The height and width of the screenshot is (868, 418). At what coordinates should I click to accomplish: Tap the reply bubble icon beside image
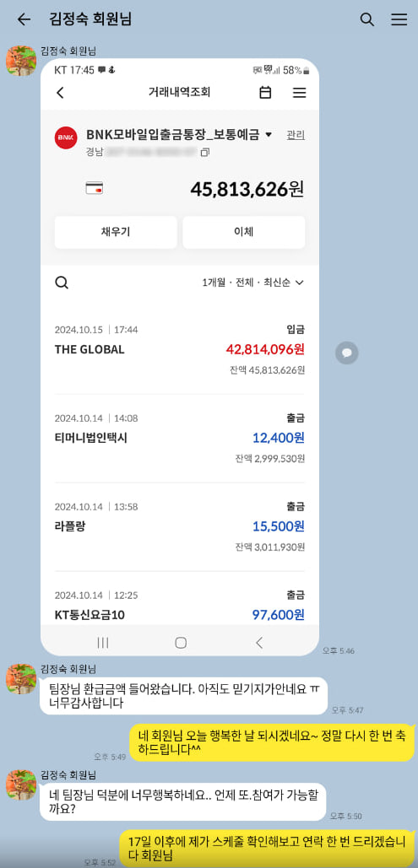click(x=346, y=353)
